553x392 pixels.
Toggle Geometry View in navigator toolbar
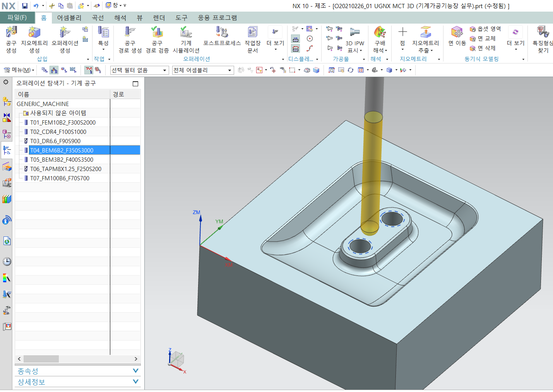(x=64, y=70)
